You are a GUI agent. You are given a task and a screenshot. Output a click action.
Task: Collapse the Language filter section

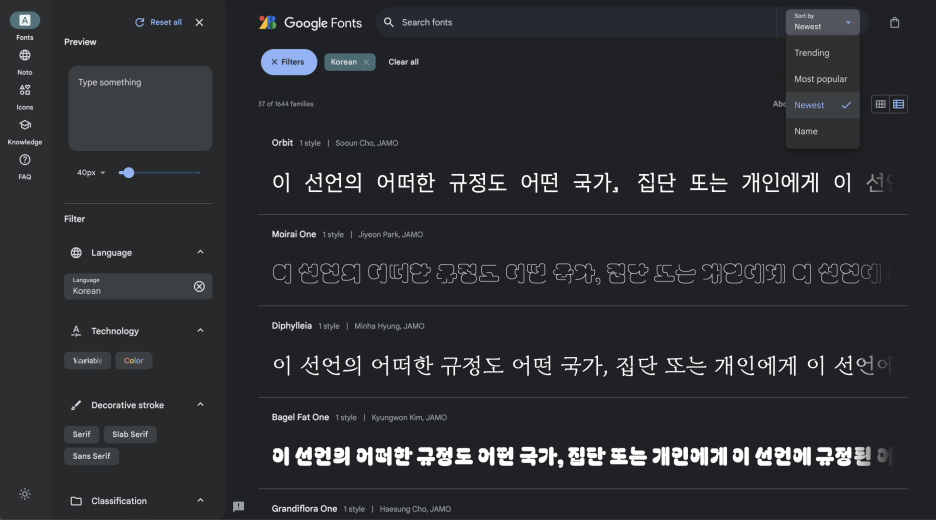tap(200, 253)
